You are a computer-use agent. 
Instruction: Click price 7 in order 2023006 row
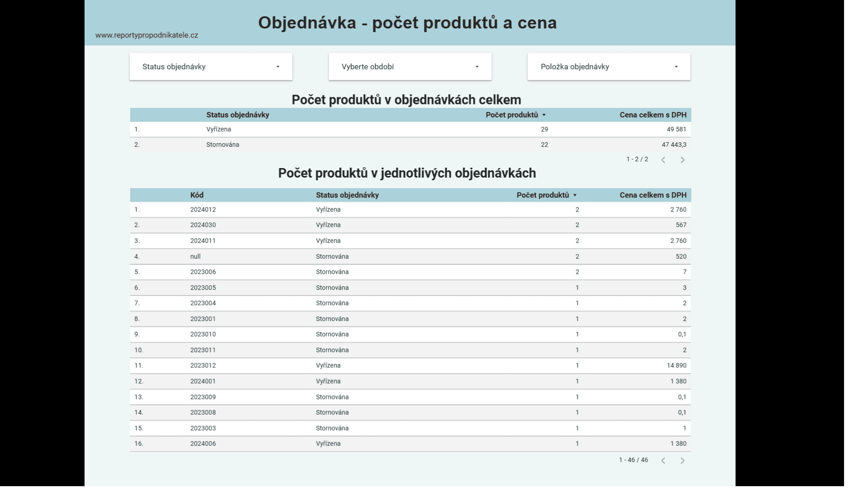684,272
